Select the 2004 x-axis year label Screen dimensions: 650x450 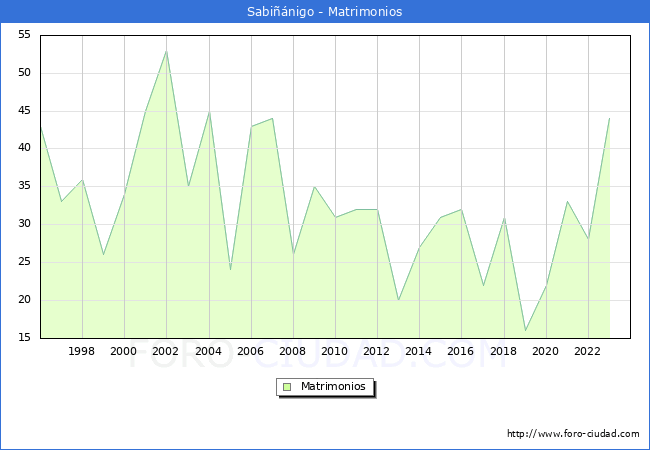pos(208,351)
